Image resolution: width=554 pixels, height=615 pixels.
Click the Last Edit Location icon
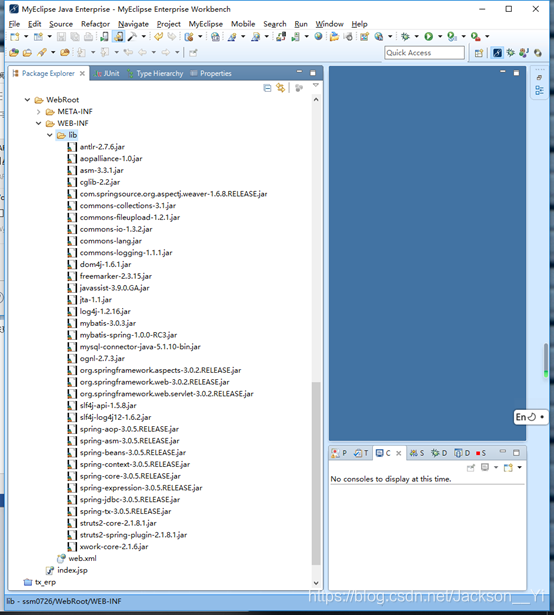point(128,52)
